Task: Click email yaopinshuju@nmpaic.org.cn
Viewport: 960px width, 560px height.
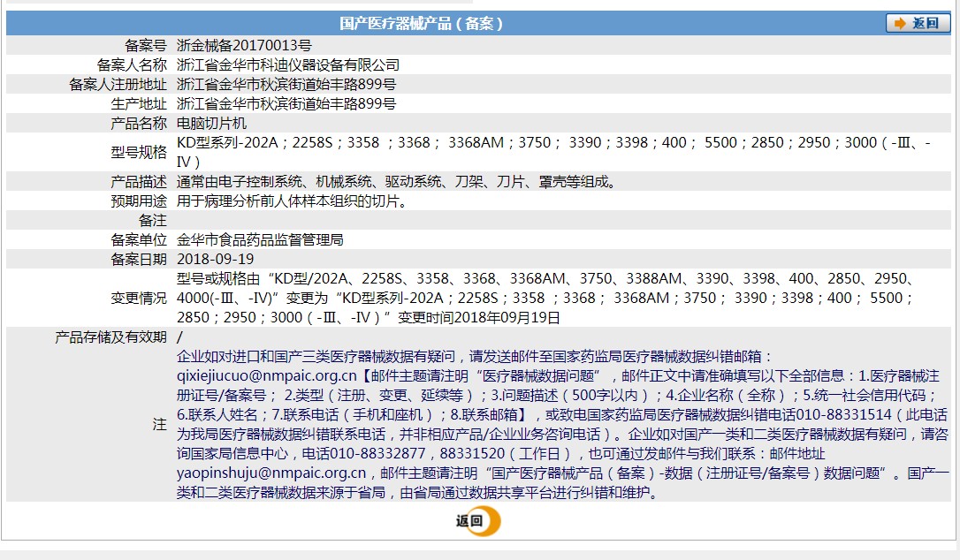Action: [271, 473]
